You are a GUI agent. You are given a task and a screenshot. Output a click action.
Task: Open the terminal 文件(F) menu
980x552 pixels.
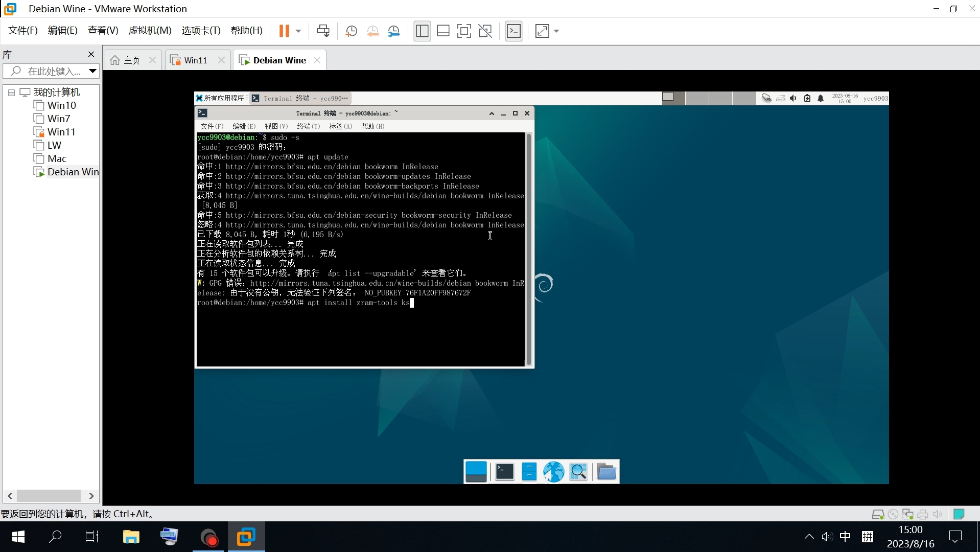(x=212, y=126)
